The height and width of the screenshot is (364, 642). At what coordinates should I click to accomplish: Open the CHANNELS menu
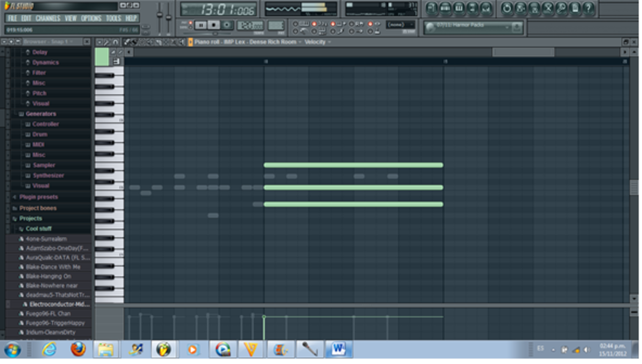[x=48, y=17]
